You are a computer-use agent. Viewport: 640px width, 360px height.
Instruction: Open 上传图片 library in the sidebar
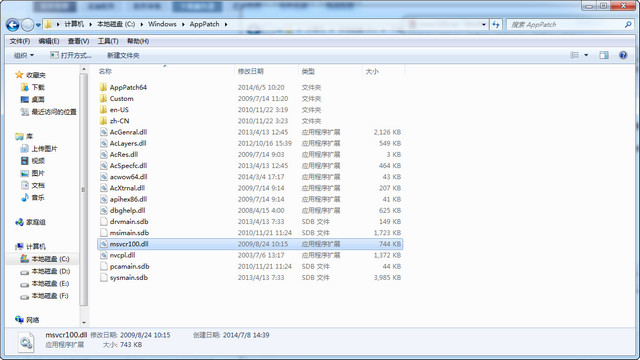coord(39,149)
